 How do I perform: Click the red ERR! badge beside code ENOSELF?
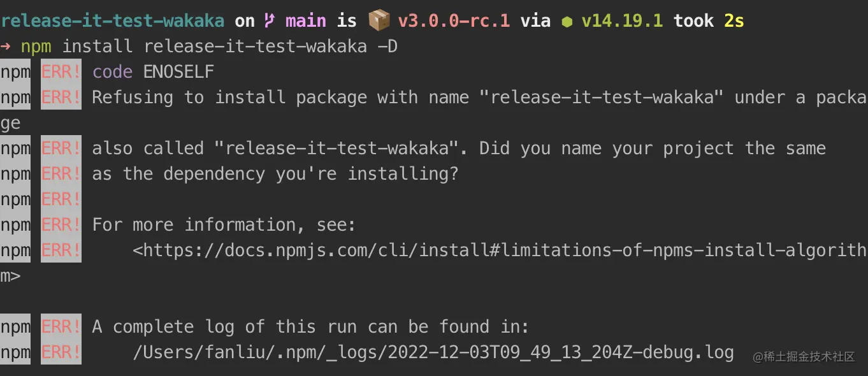[61, 72]
